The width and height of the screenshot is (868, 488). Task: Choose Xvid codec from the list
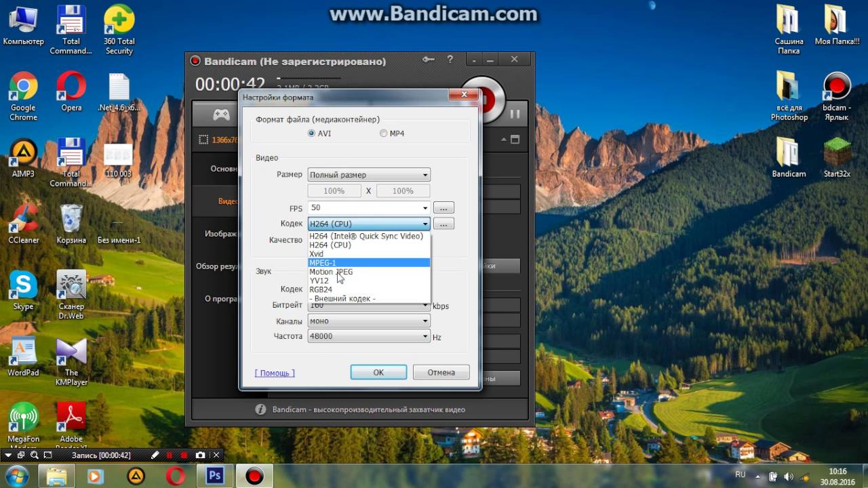[369, 253]
